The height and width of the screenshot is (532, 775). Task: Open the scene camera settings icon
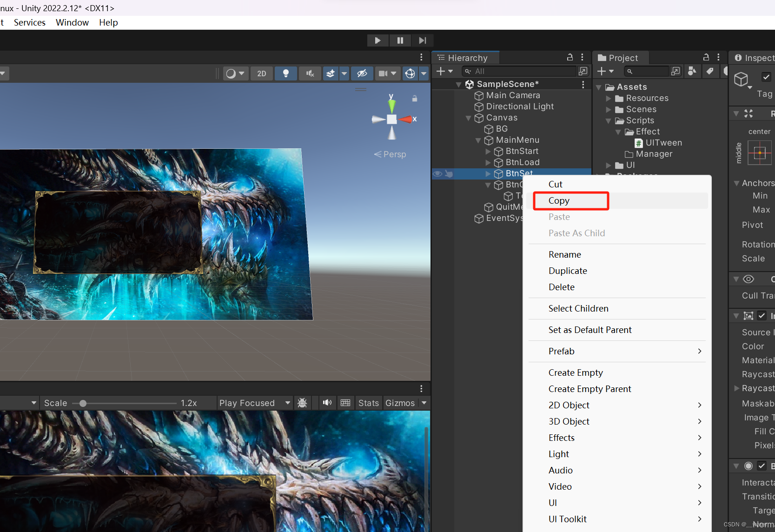pyautogui.click(x=383, y=73)
